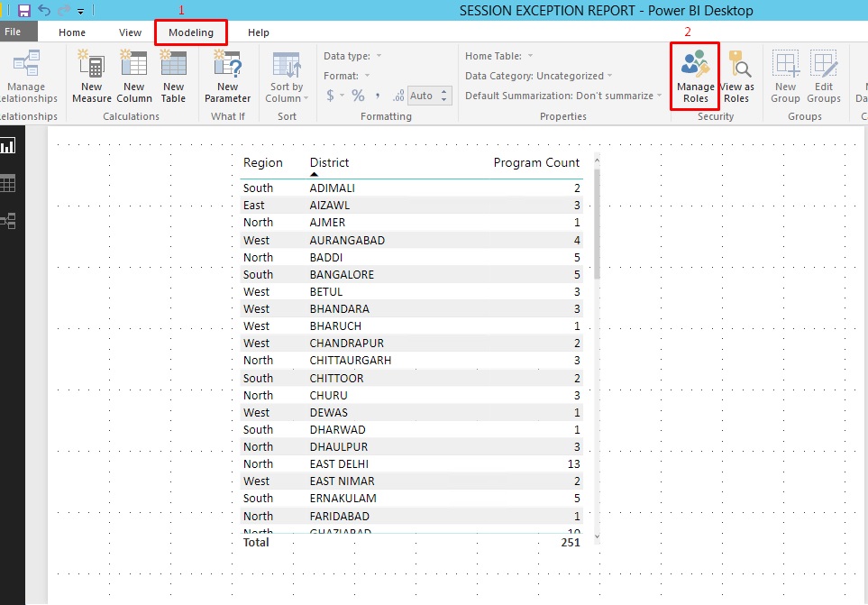This screenshot has width=868, height=605.
Task: Add a New Column
Action: [x=134, y=77]
